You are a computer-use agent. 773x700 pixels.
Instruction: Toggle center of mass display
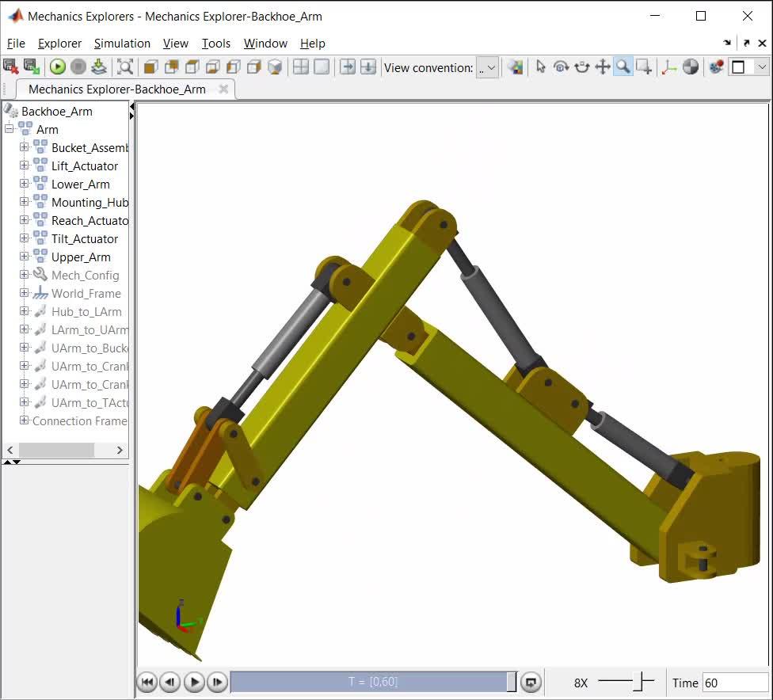(691, 67)
